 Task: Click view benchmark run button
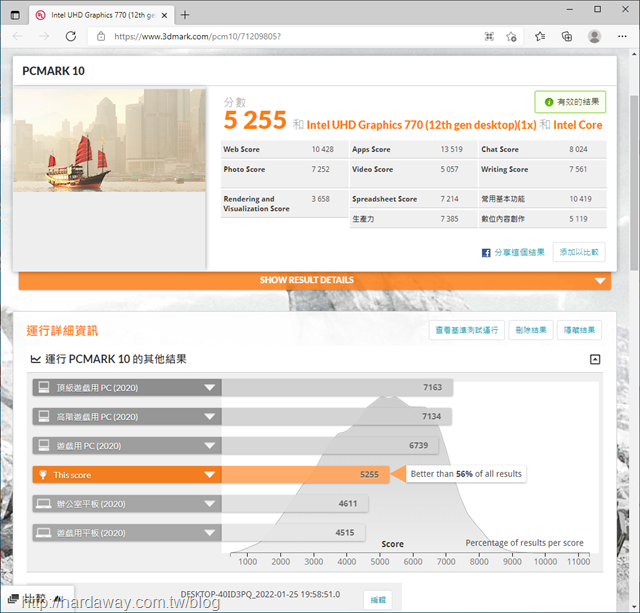(467, 330)
